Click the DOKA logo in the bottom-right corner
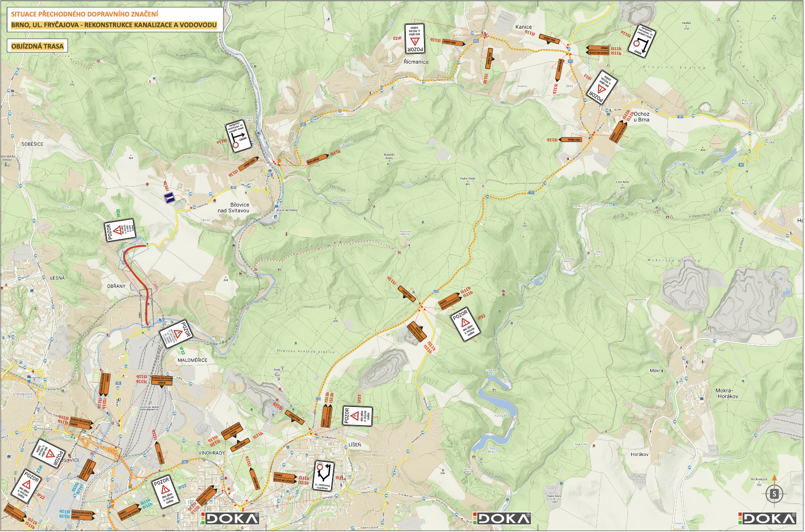805x532 pixels. coord(767,518)
